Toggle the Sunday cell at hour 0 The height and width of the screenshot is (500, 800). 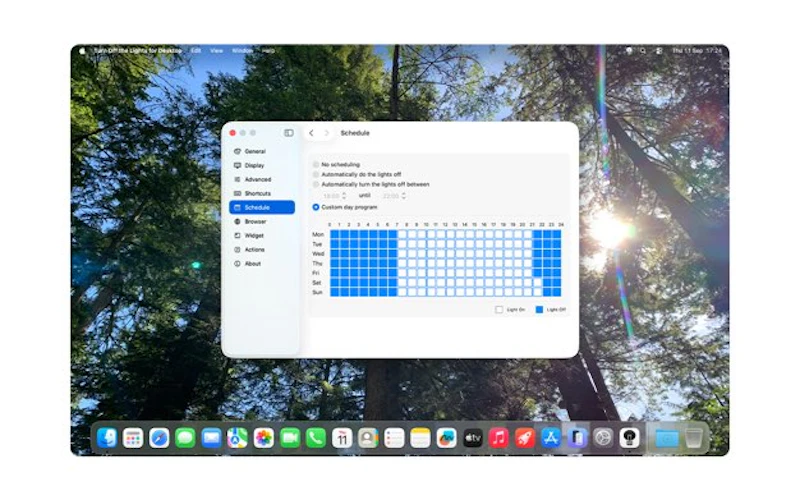(335, 292)
